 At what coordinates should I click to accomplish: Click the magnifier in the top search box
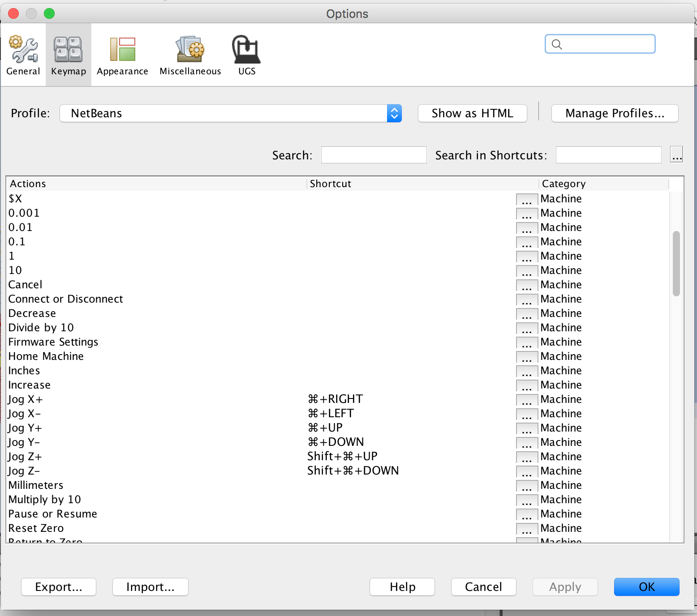coord(557,44)
